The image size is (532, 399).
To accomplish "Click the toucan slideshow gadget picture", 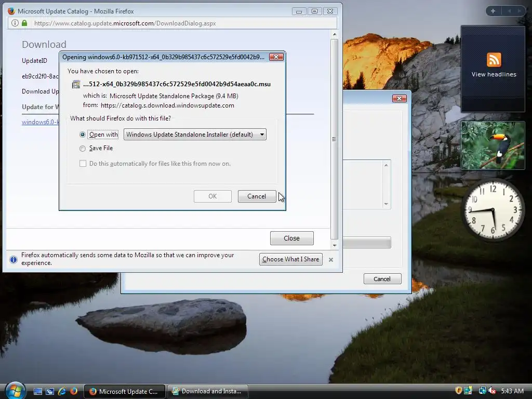I will (x=493, y=145).
